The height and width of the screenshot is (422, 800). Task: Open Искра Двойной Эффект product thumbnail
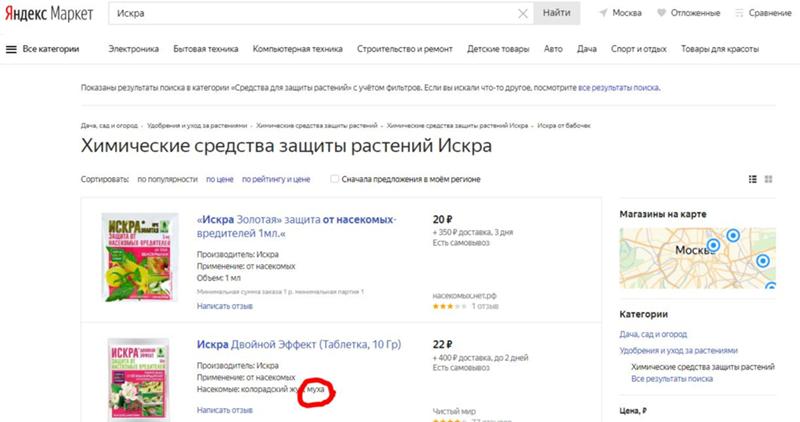pos(138,379)
